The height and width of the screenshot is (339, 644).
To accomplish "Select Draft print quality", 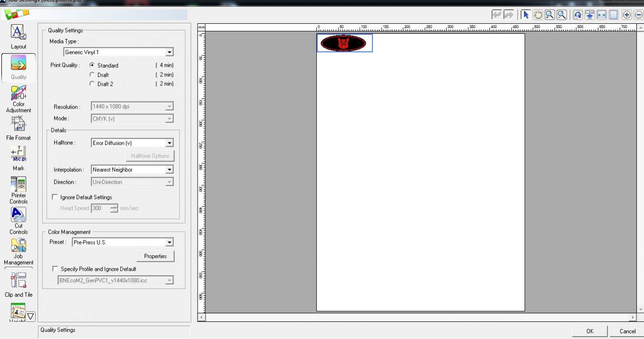I will 92,75.
